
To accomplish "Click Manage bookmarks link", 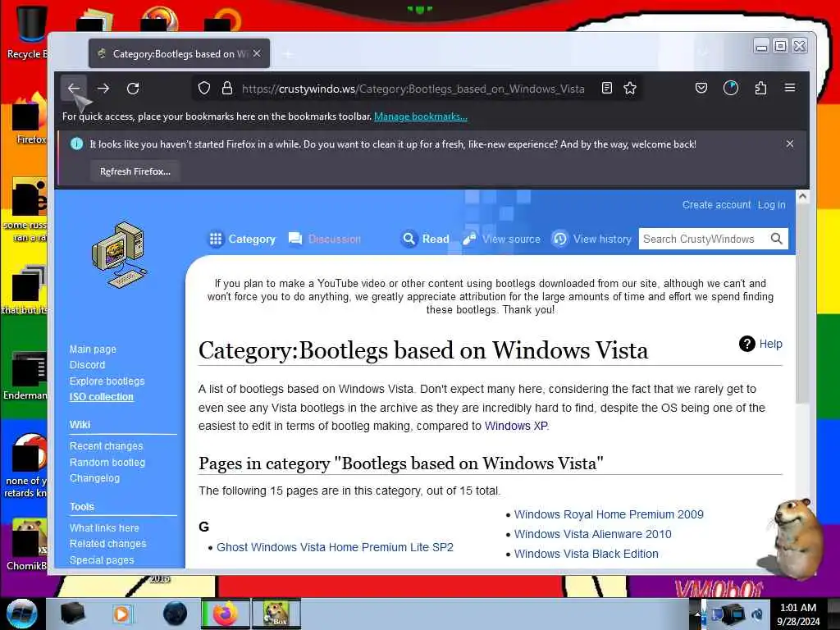I will pos(421,116).
